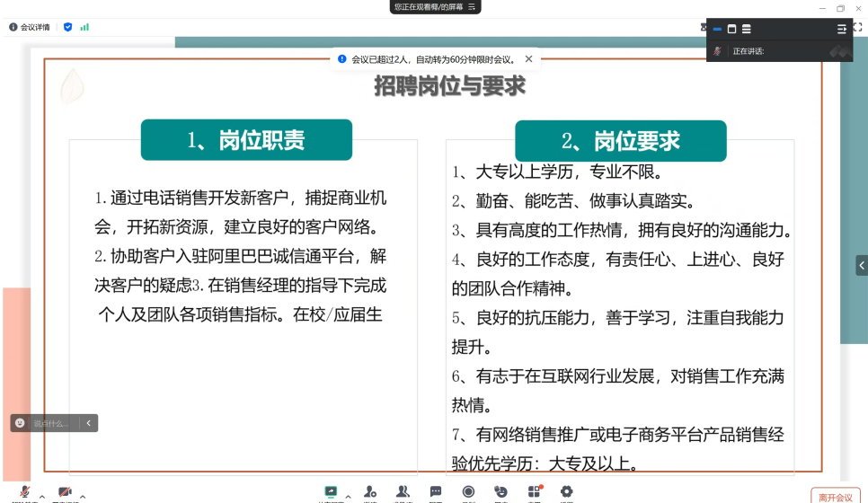Open the members management panel
The image size is (868, 503).
[403, 492]
